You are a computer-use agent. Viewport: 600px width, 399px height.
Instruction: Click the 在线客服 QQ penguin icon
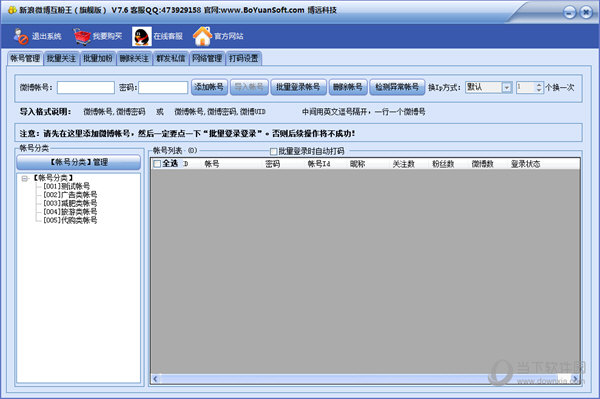click(x=142, y=36)
